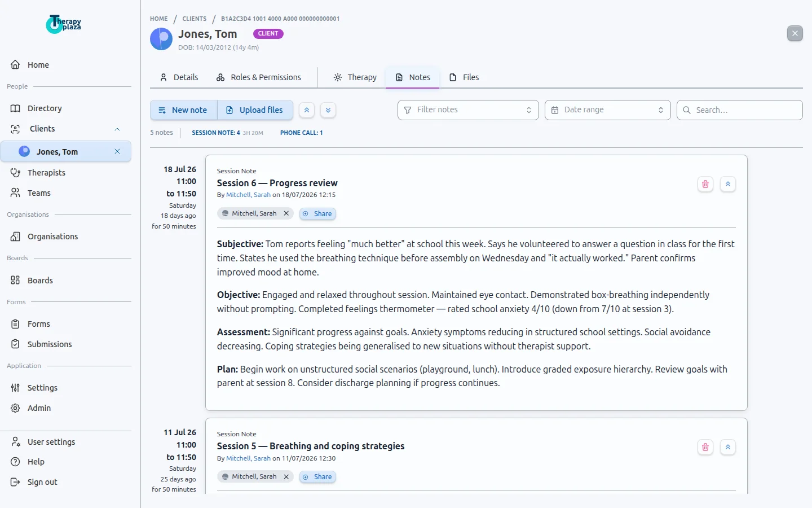Click the Therapy Plaza logo
The image size is (812, 508).
pos(64,24)
